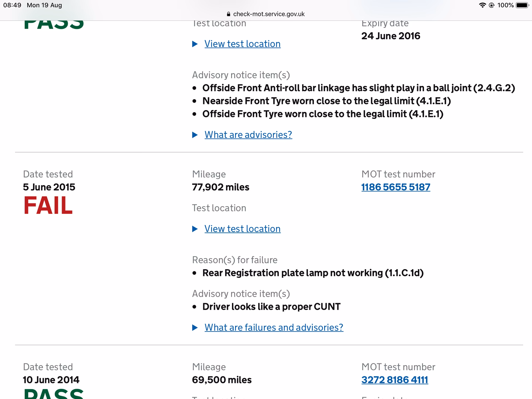Screen dimensions: 532x399
Task: Click the '77,902 miles' mileage value
Action: pyautogui.click(x=221, y=187)
